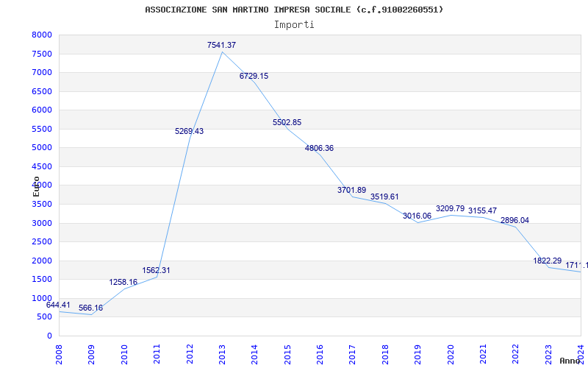The image size is (588, 368).
Task: Click the chart title ASSOCIAZIONE SAN MARTINO IMPRESA SOCIALE
Action: pyautogui.click(x=294, y=10)
